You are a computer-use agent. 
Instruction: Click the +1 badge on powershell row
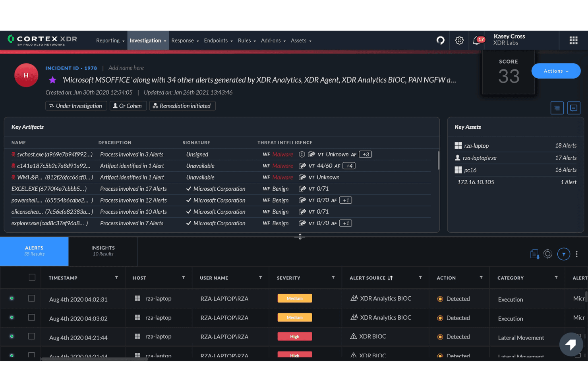point(346,200)
